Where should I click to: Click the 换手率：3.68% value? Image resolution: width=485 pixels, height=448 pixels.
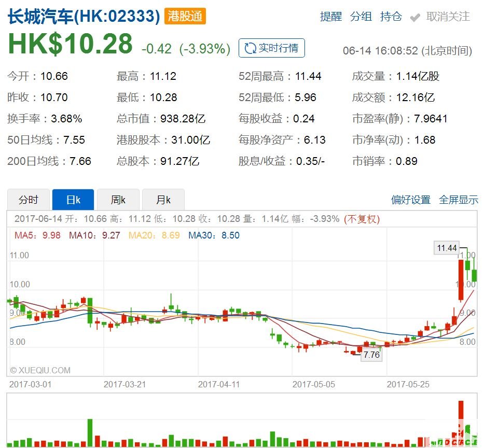pyautogui.click(x=45, y=119)
